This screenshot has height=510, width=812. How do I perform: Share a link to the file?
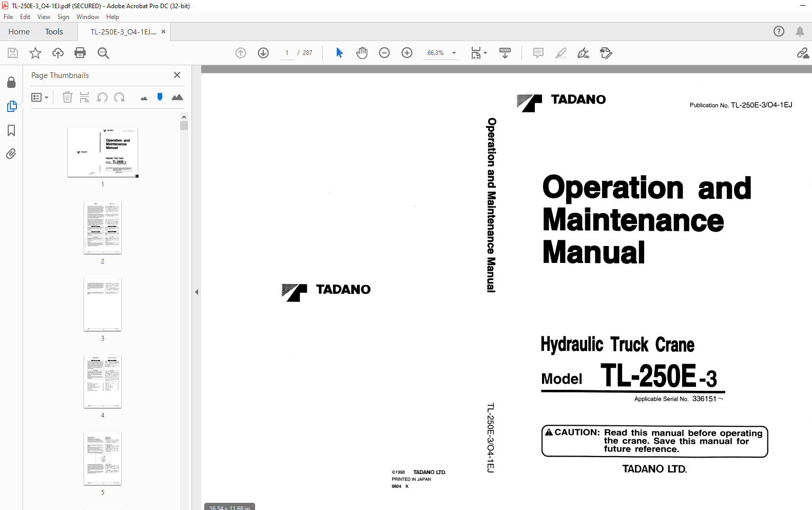803,53
